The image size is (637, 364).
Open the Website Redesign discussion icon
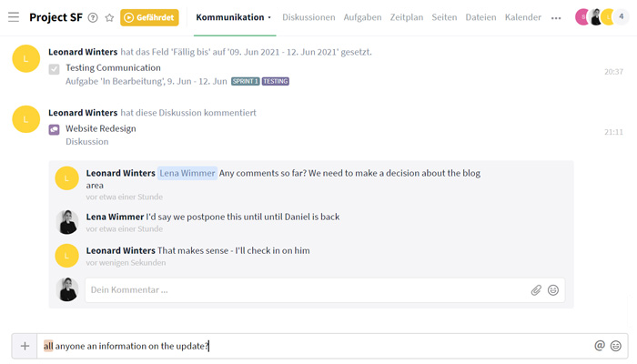(54, 129)
